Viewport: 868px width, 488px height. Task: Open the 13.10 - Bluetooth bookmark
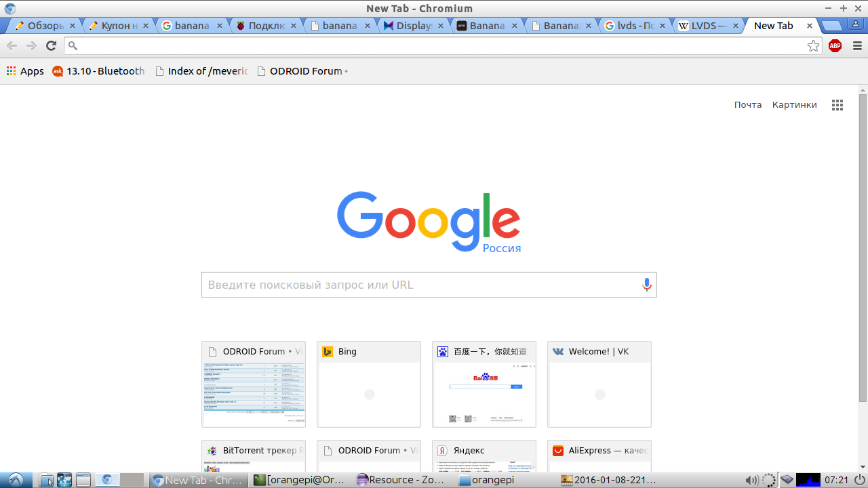click(98, 71)
